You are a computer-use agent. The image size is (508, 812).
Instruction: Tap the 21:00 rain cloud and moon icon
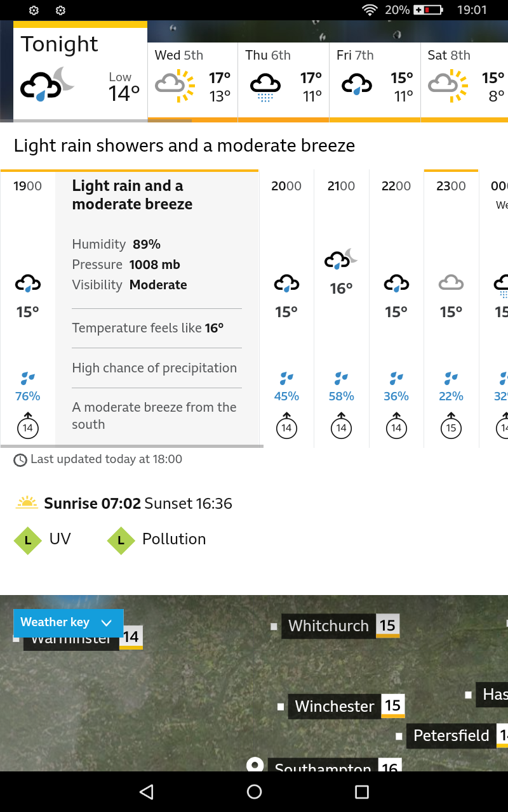pos(341,259)
